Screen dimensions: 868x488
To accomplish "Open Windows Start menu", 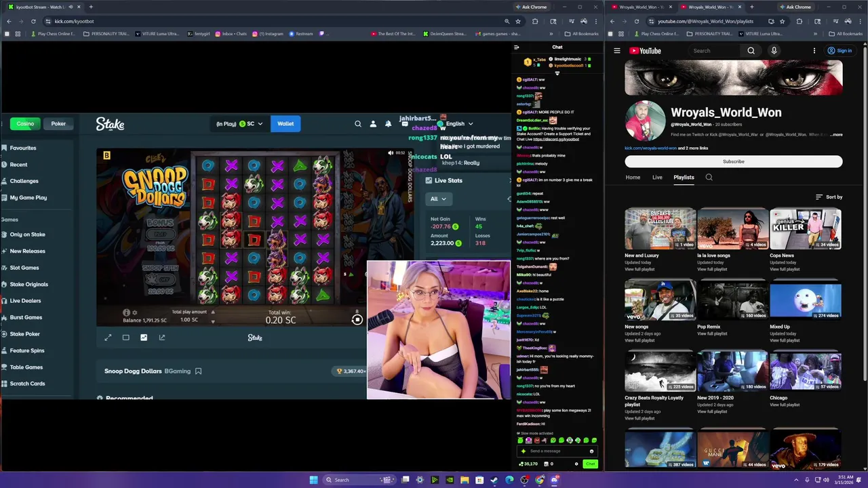I will click(x=313, y=480).
